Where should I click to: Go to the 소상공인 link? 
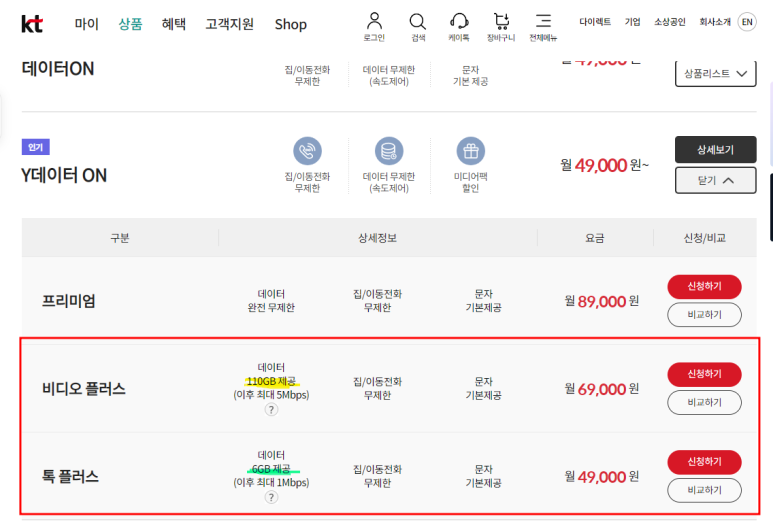(669, 22)
